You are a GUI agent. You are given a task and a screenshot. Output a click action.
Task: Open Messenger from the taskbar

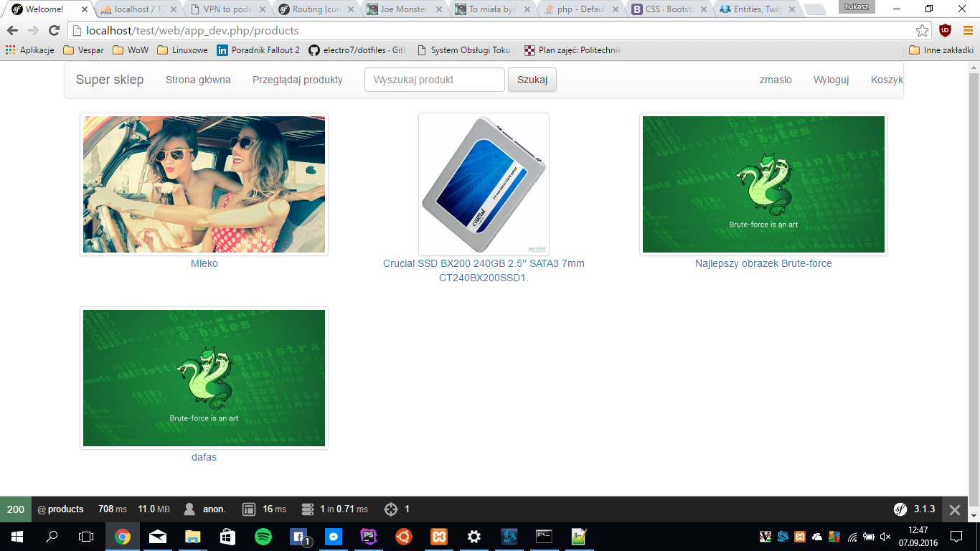[x=334, y=537]
